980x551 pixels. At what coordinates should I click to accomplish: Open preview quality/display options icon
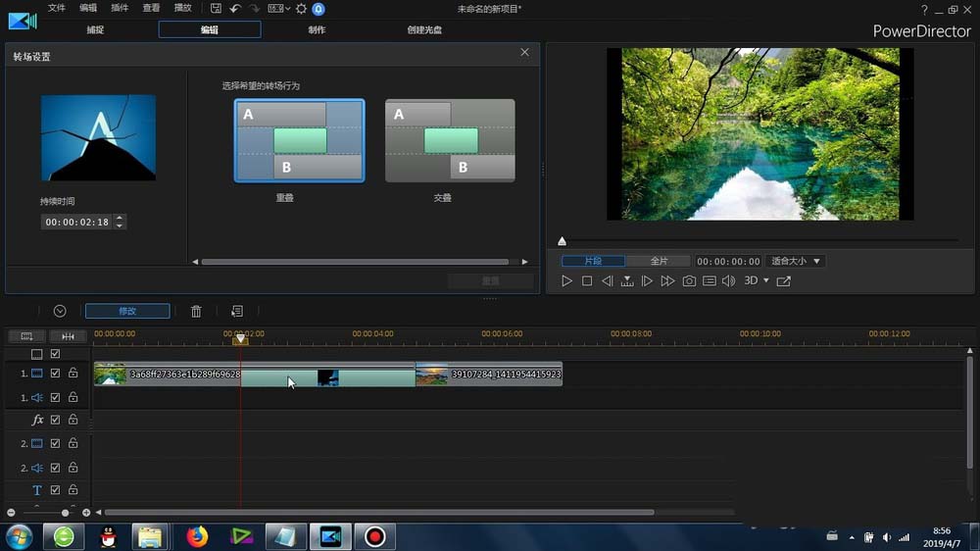coord(710,280)
